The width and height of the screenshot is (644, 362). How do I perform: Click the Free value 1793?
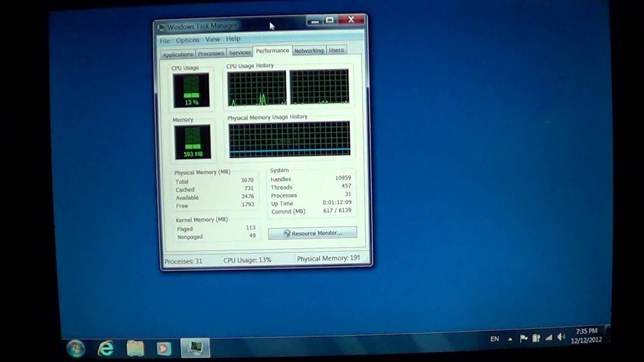pos(248,205)
